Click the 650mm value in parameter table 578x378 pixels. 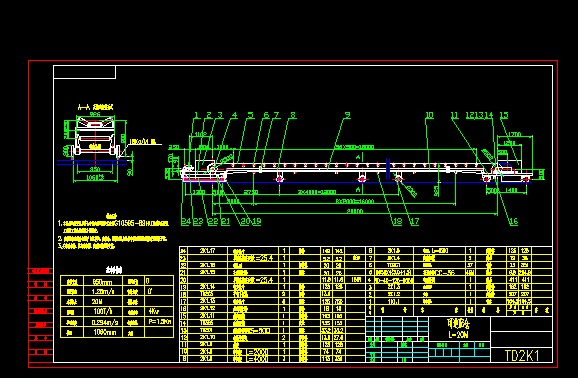point(103,282)
